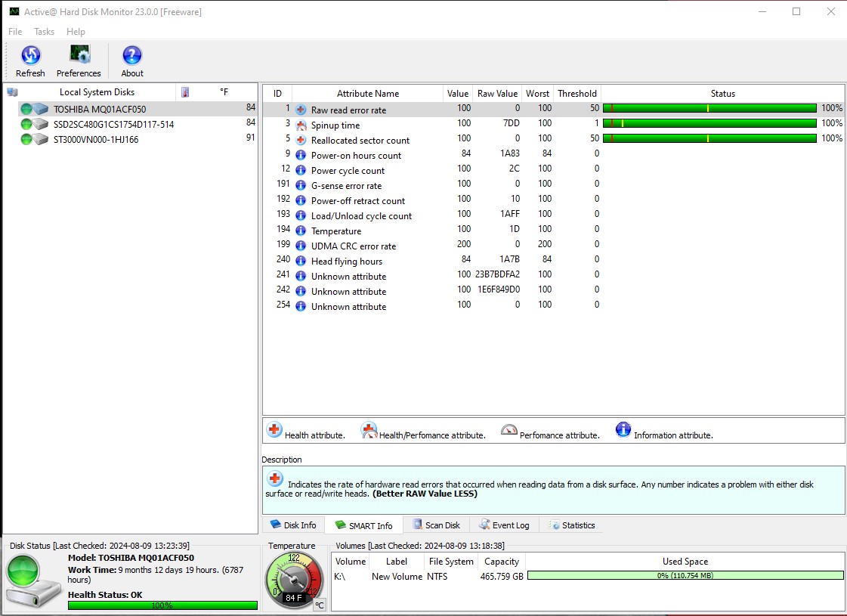Select the ST3000VN000-1HJ166 disk
847x616 pixels.
(x=96, y=139)
